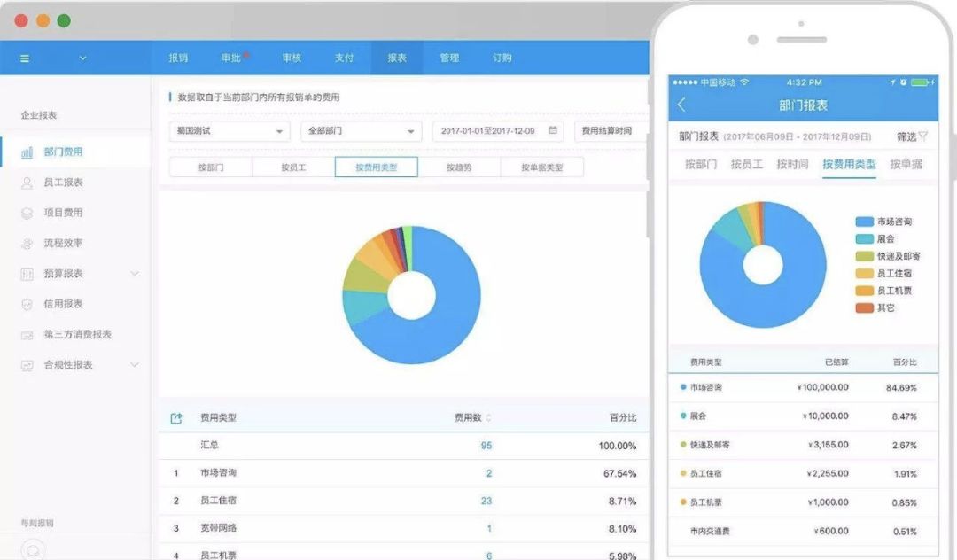
Task: Open the chat bubble icon at sidebar bottom
Action: pos(33,549)
